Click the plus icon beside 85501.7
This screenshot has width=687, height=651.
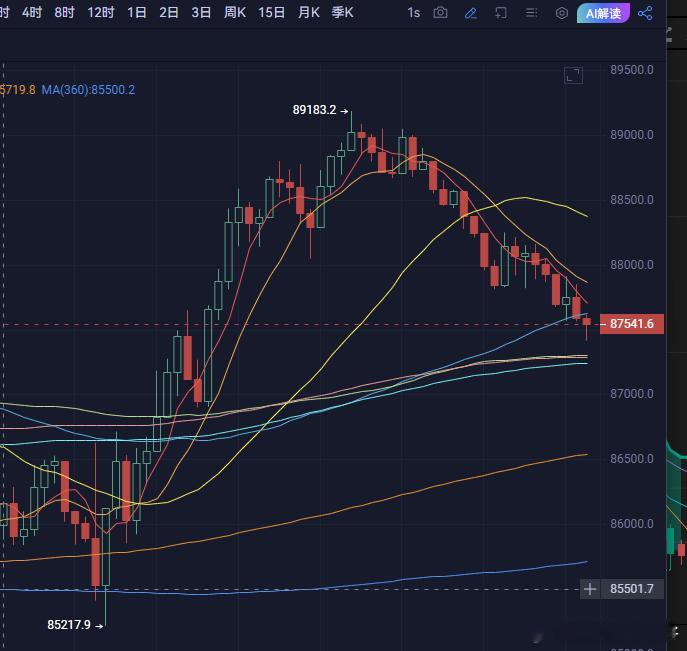(x=590, y=589)
